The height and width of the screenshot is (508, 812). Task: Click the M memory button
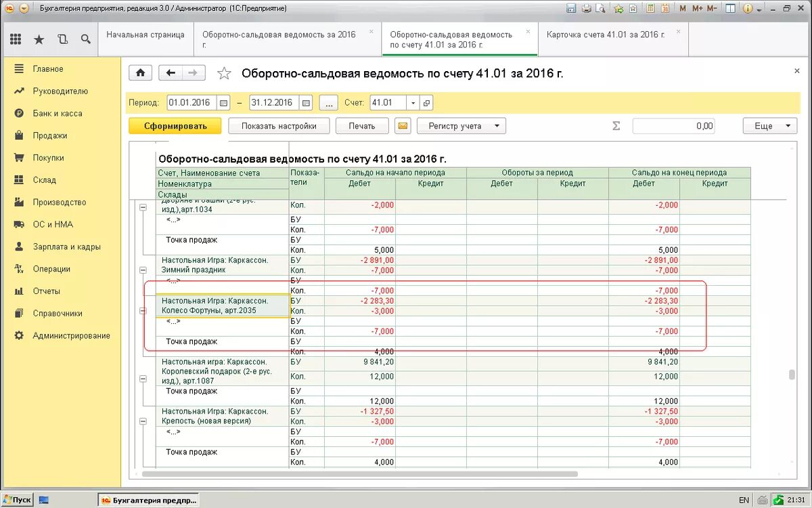[683, 9]
